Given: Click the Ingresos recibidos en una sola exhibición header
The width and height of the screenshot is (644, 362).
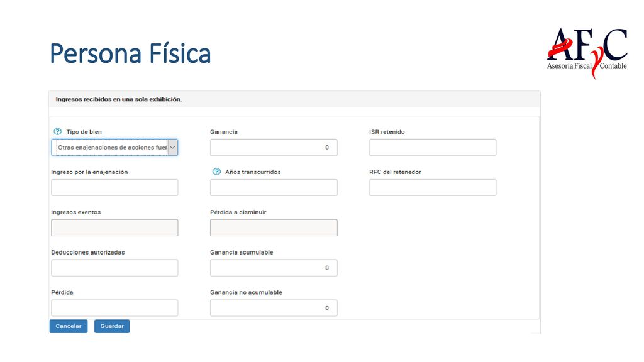Looking at the screenshot, I should (x=119, y=99).
